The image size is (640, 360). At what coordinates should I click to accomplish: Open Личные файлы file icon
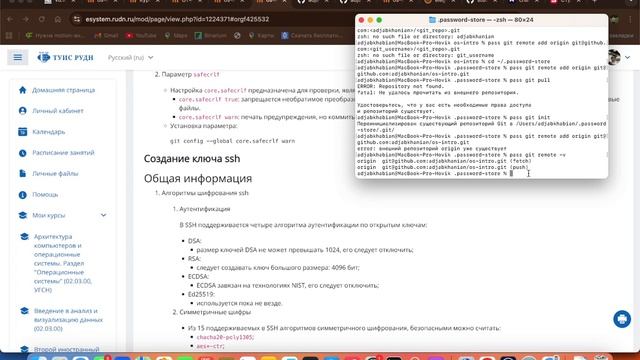pos(22,173)
